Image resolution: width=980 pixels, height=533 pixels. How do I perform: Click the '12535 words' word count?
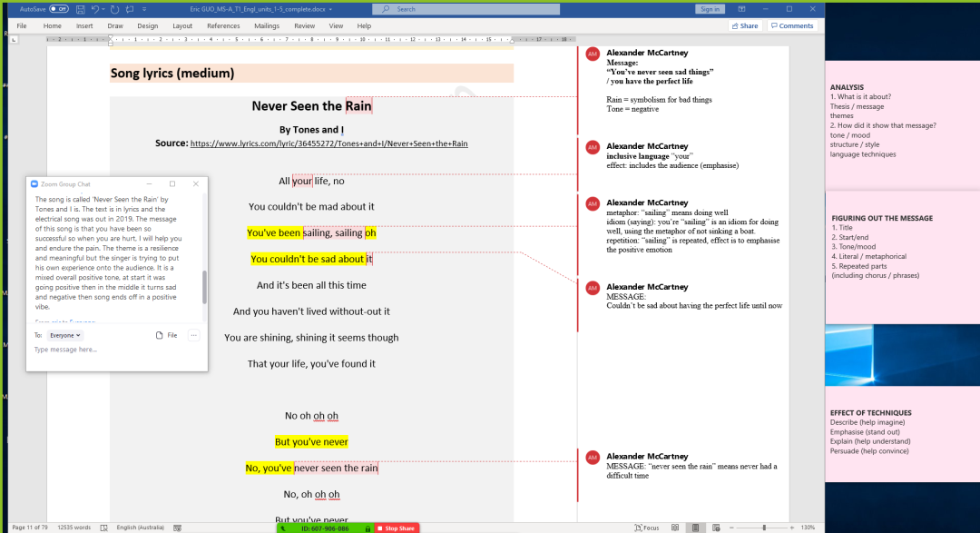tap(73, 528)
